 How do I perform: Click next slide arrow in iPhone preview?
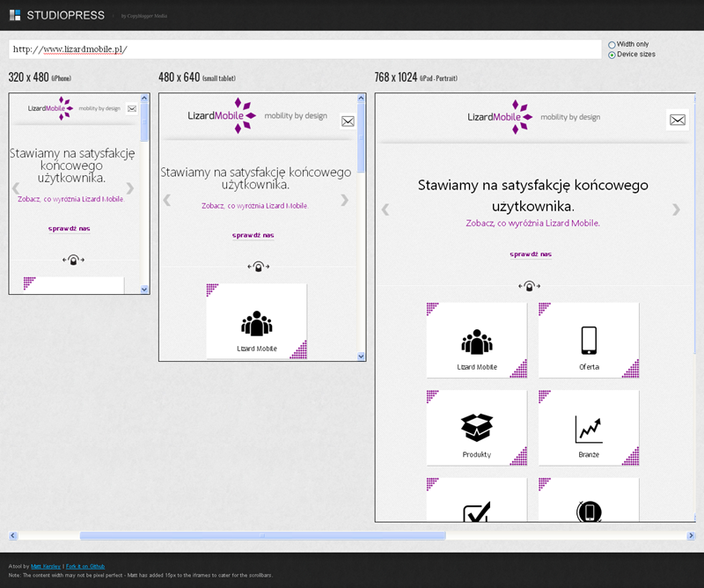coord(130,187)
